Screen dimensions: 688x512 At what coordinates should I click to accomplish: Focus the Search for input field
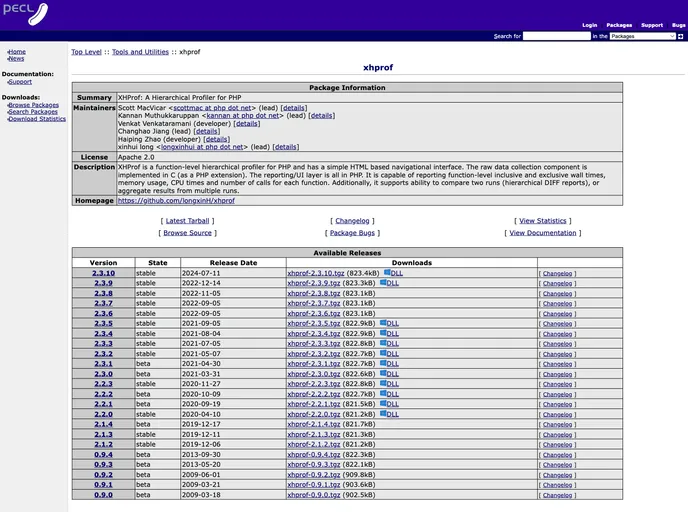[557, 36]
